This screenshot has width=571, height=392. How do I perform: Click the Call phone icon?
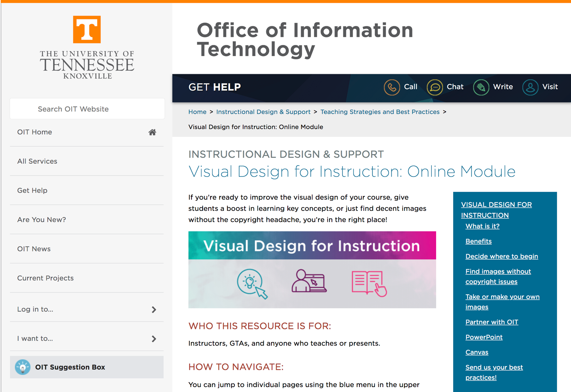391,87
